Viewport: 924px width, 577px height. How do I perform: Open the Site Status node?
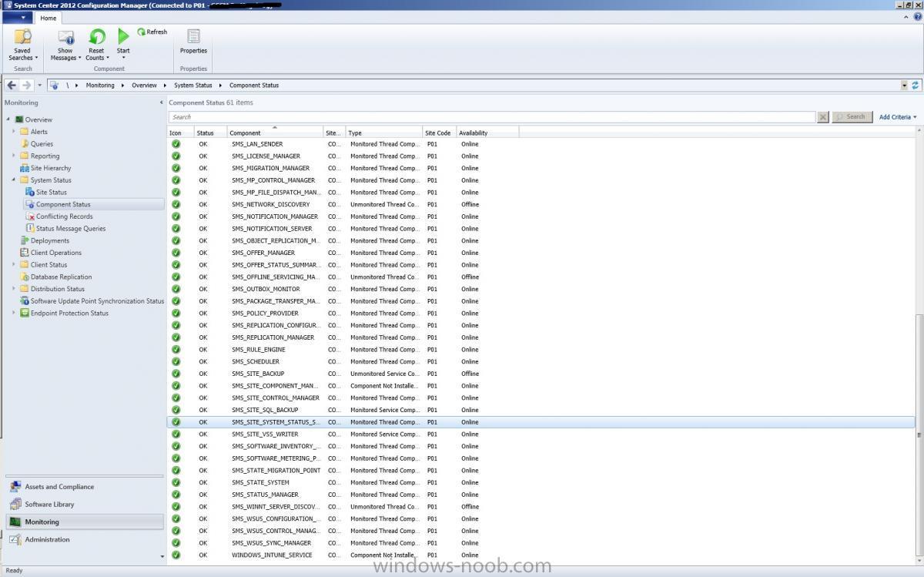click(52, 192)
